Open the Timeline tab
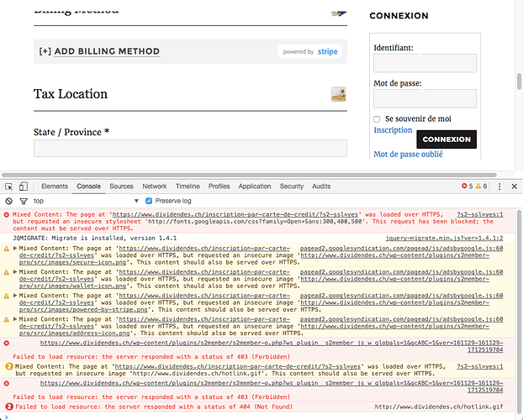This screenshot has width=523, height=420. [x=188, y=186]
